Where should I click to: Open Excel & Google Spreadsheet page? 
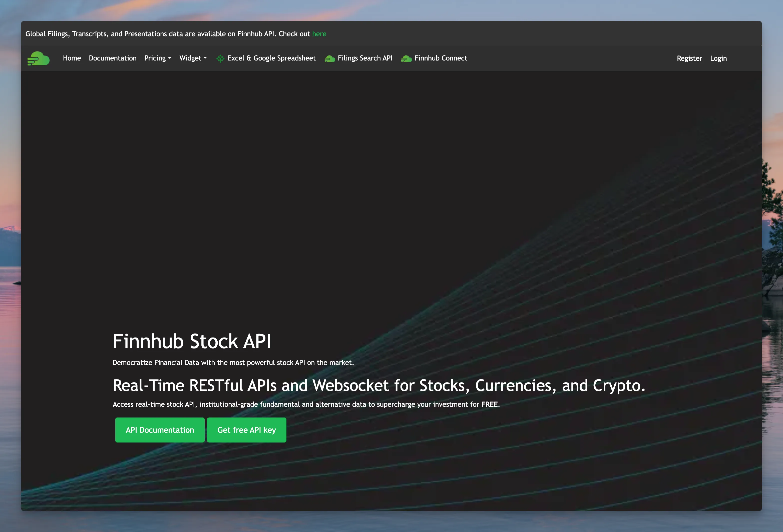[272, 58]
